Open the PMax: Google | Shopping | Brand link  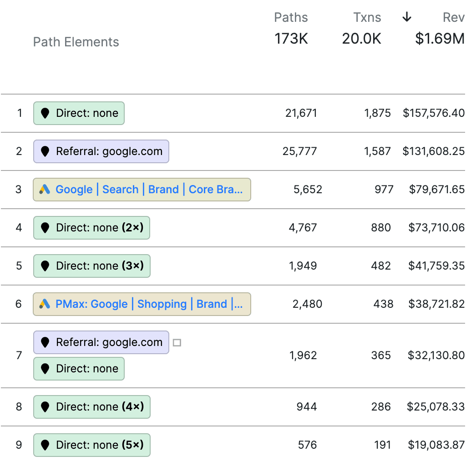149,304
